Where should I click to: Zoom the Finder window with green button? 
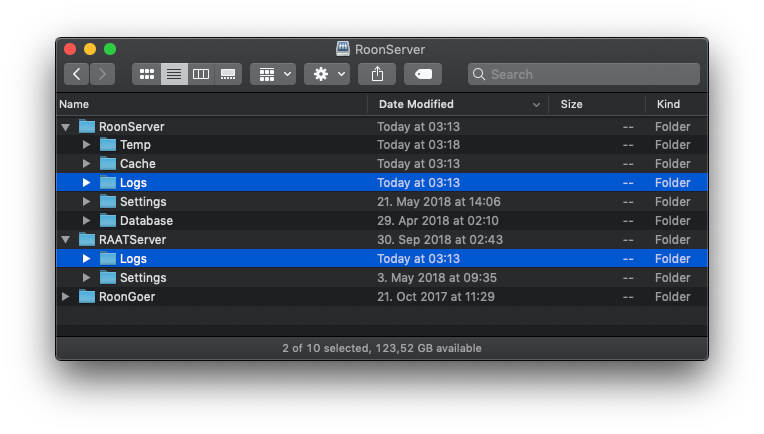pos(110,49)
